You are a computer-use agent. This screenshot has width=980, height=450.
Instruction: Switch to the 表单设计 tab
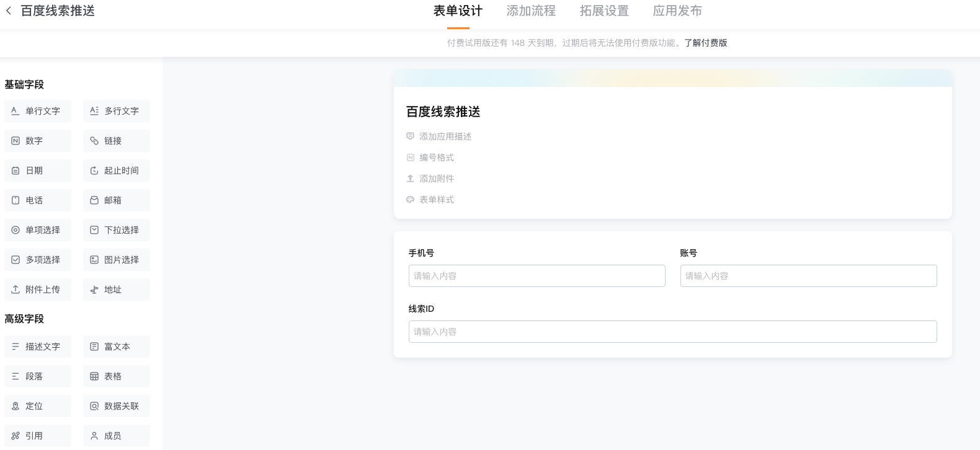(x=458, y=11)
